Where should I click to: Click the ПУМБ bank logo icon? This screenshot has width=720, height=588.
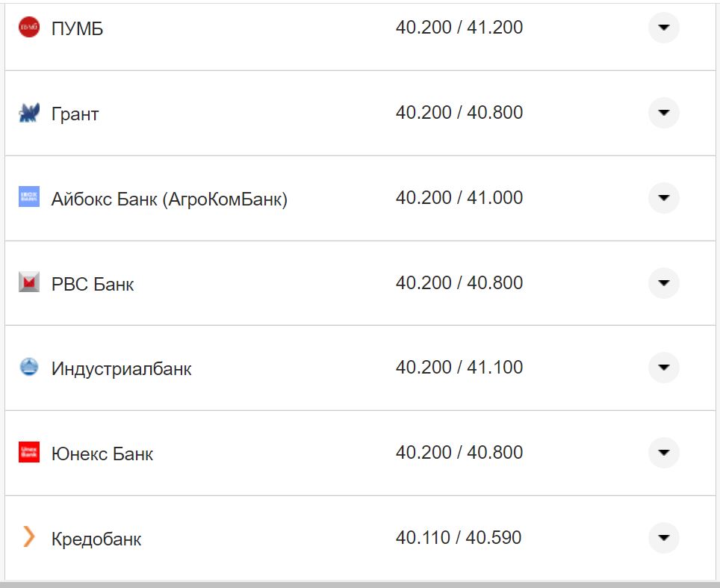tap(28, 28)
